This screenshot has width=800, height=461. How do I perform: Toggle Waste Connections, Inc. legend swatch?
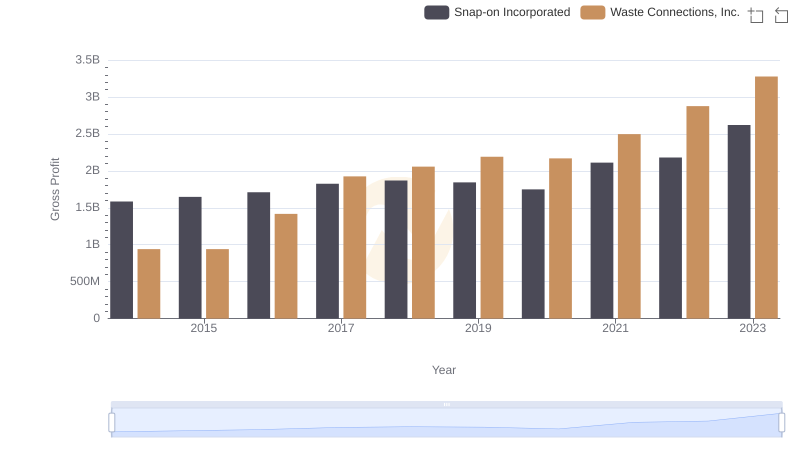click(x=592, y=12)
